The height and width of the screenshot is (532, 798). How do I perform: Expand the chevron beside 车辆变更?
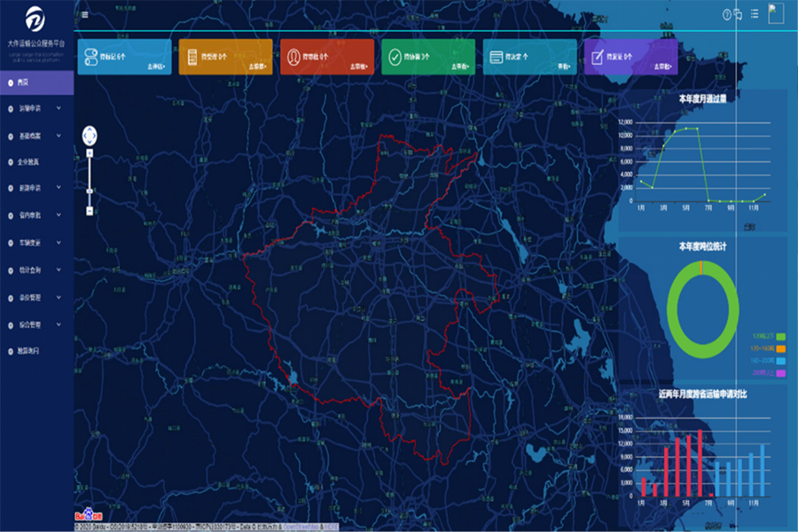59,242
